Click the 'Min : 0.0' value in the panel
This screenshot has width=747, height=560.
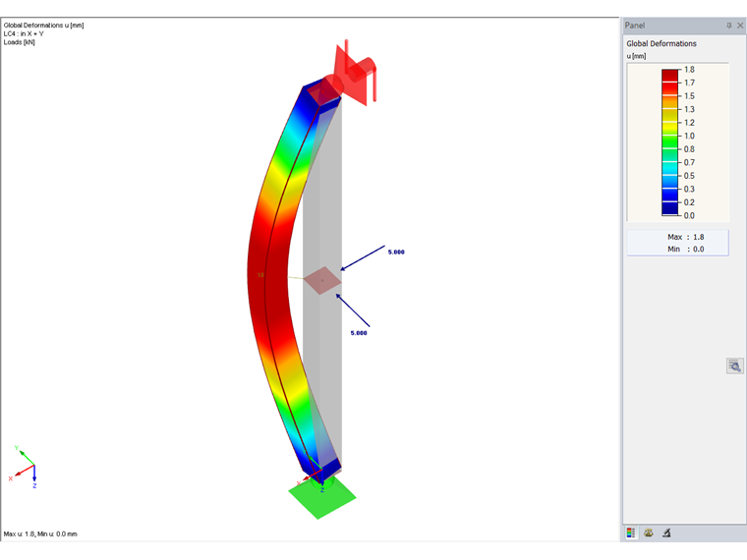point(685,249)
